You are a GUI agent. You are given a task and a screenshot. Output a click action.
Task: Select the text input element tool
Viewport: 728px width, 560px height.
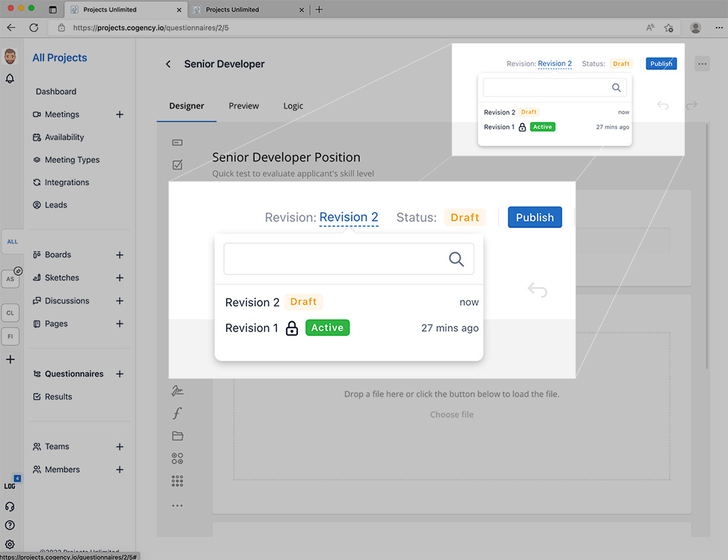tap(177, 142)
